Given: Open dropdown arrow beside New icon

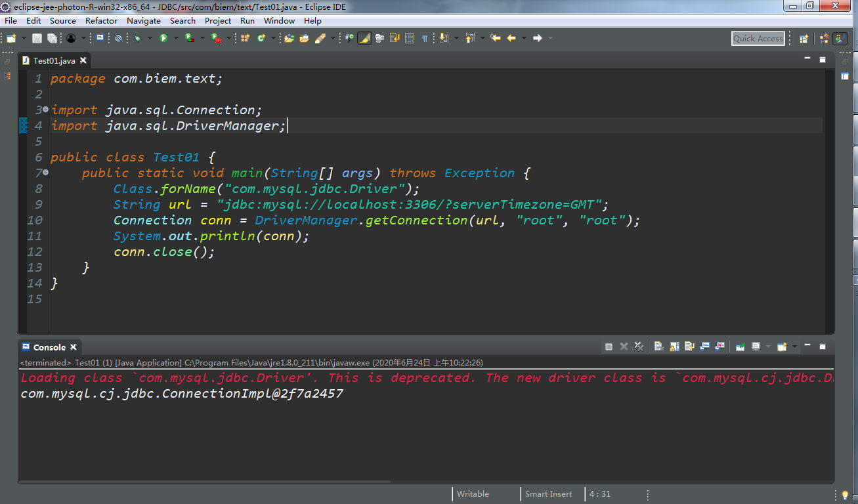Looking at the screenshot, I should point(24,38).
